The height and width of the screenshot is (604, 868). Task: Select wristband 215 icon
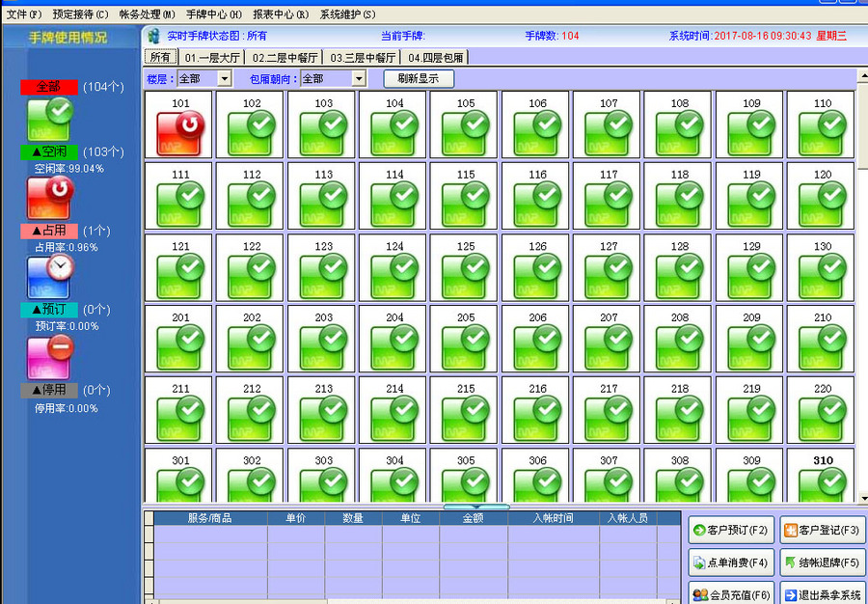pyautogui.click(x=466, y=419)
